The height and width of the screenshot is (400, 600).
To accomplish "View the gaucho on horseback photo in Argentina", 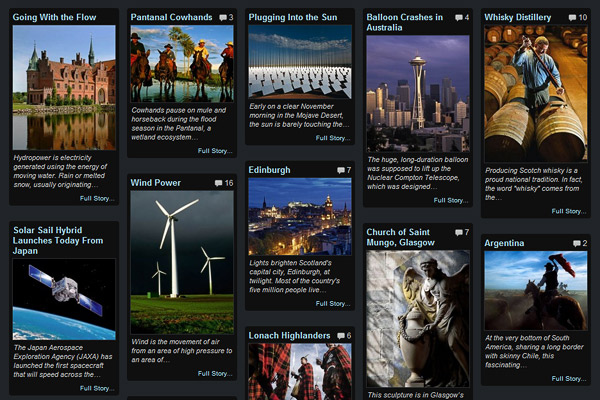I will [536, 291].
